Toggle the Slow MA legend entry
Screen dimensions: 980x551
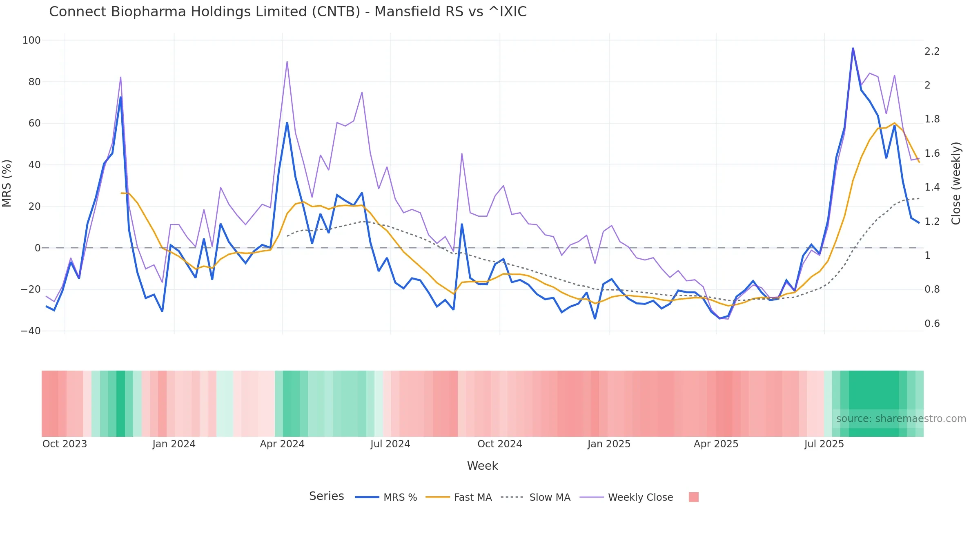[535, 497]
